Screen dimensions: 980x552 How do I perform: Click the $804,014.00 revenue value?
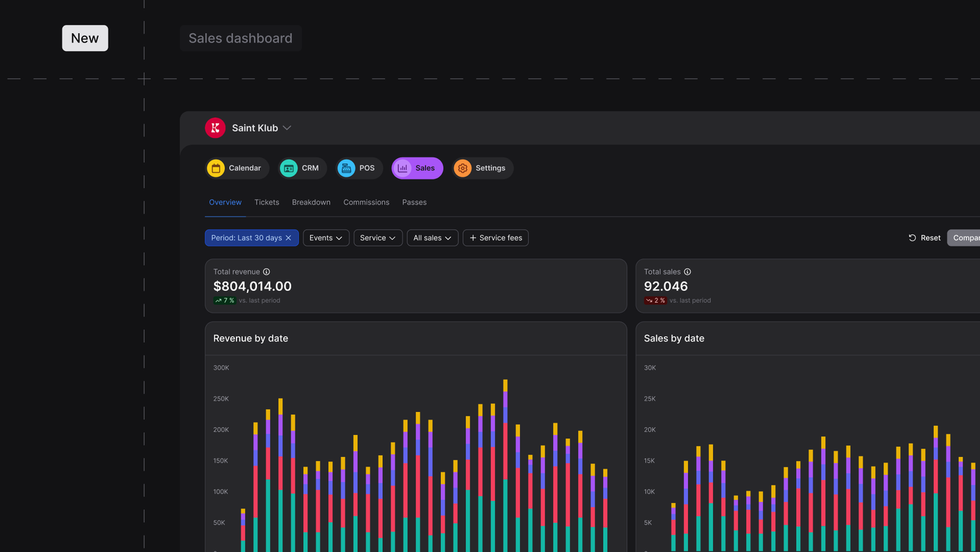click(x=253, y=287)
